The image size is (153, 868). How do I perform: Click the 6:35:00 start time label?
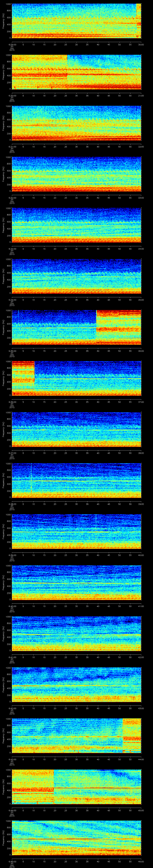12,351
